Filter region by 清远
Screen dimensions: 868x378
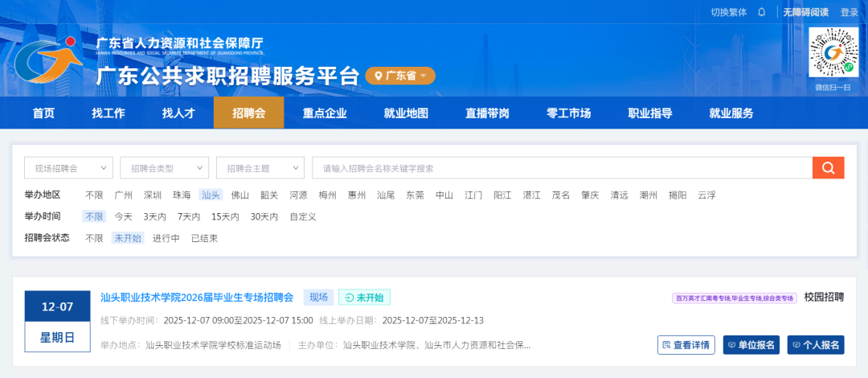620,195
